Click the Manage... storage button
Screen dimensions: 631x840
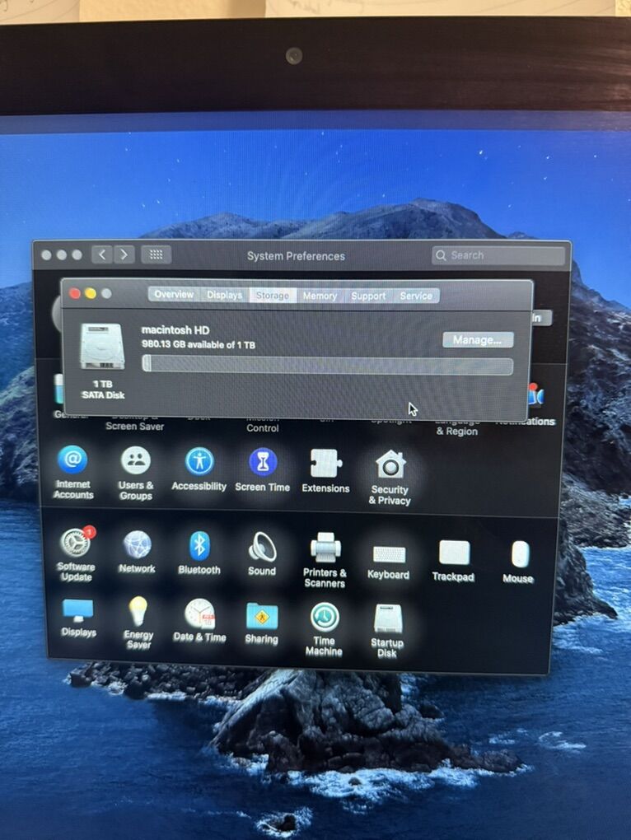(x=478, y=340)
